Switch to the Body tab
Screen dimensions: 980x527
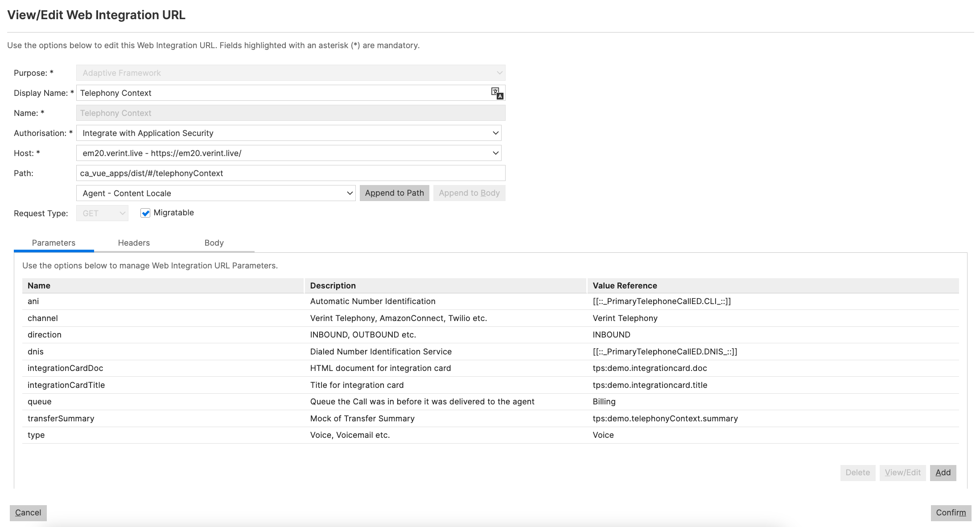214,243
